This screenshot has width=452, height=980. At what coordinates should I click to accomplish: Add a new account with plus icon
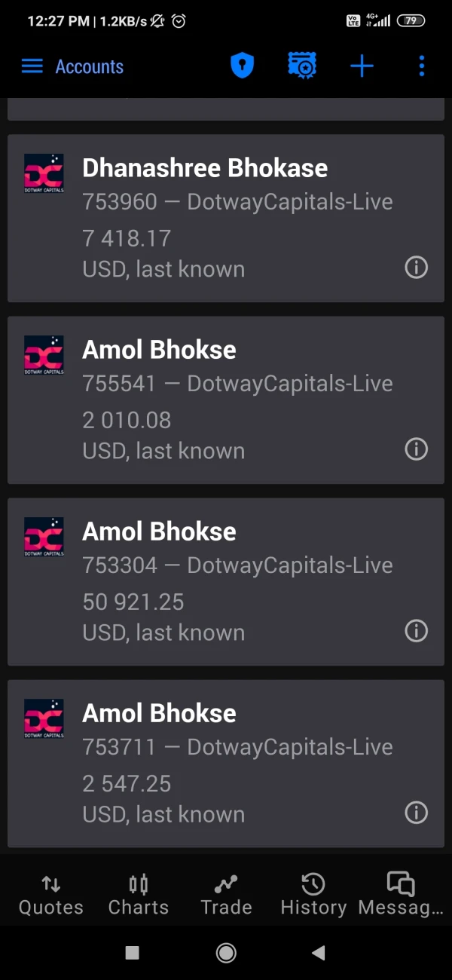(x=362, y=66)
